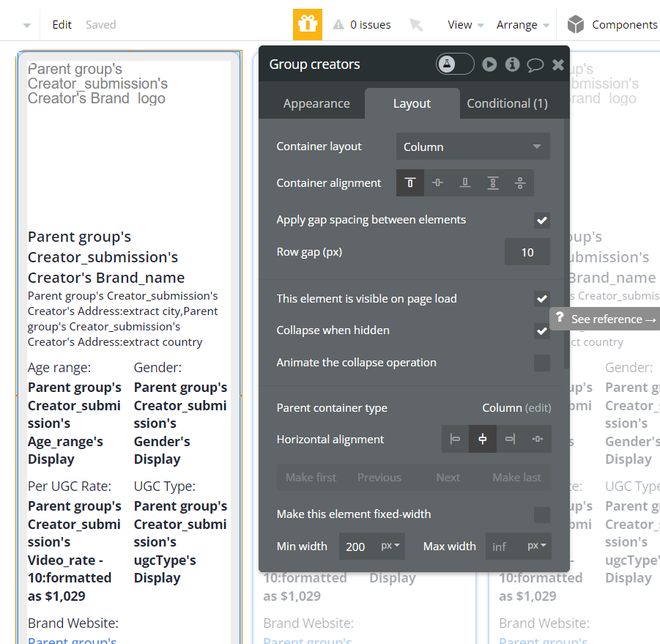
Task: Click the Make first button
Action: [x=311, y=477]
